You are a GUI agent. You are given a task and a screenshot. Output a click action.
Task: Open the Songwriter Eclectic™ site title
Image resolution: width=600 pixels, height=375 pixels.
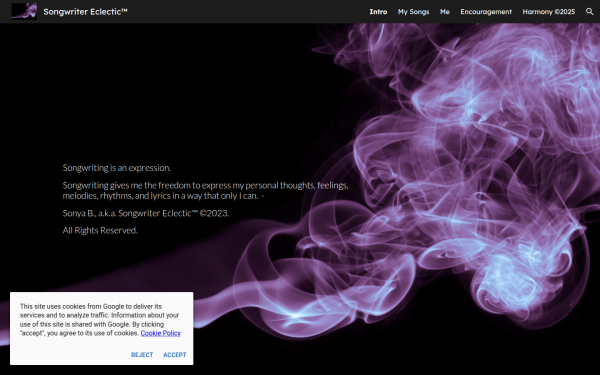85,11
